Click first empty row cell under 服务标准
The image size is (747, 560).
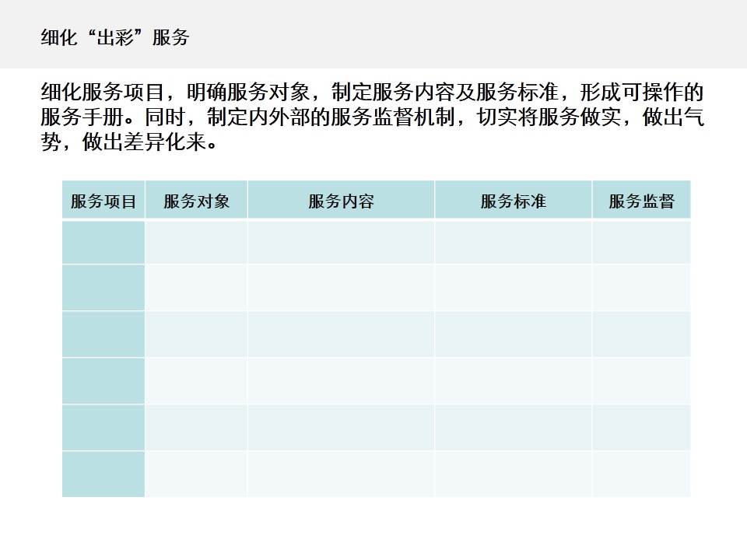point(513,243)
